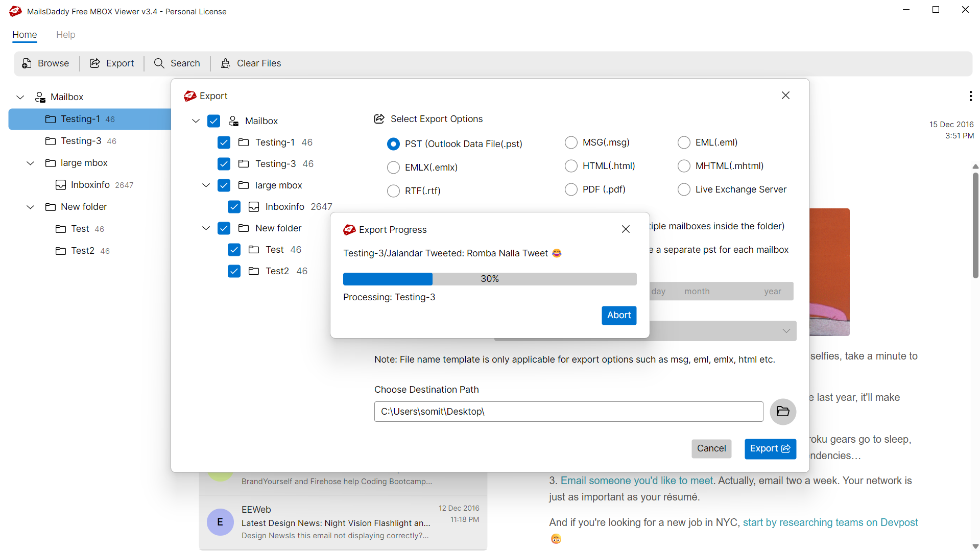The image size is (980, 551).
Task: Open Search from the toolbar
Action: [177, 63]
